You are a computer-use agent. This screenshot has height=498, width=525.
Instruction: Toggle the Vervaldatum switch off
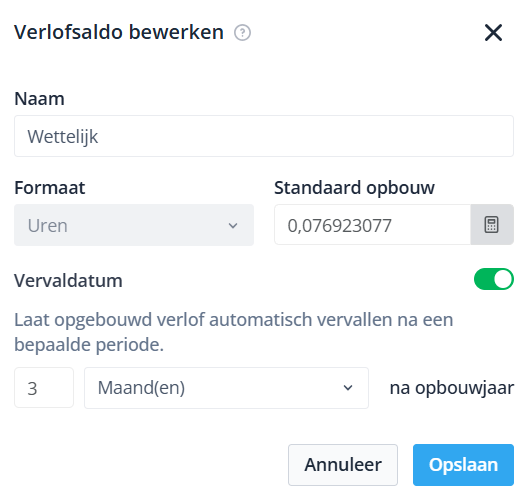tap(494, 279)
